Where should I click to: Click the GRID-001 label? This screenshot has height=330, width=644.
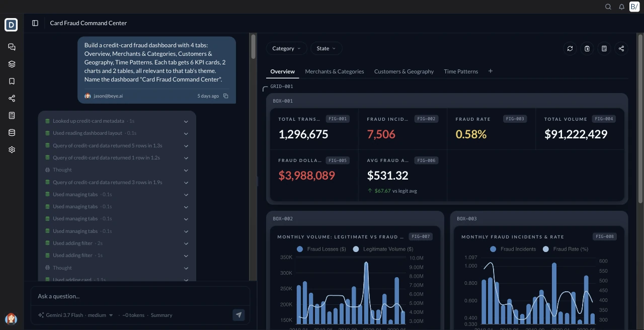click(x=282, y=87)
